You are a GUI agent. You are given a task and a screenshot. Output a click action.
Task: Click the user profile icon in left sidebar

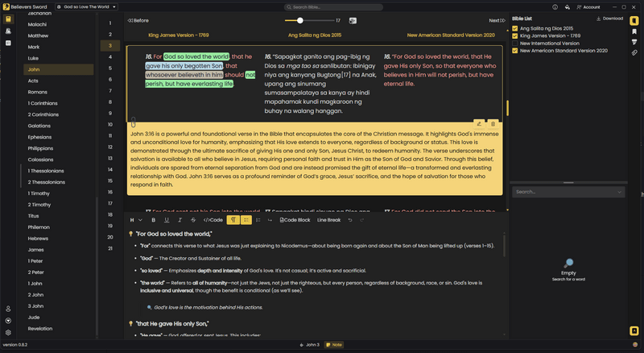tap(8, 309)
